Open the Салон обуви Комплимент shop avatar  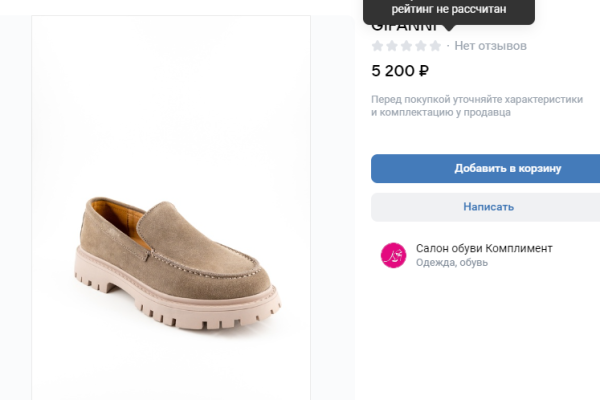tap(393, 255)
